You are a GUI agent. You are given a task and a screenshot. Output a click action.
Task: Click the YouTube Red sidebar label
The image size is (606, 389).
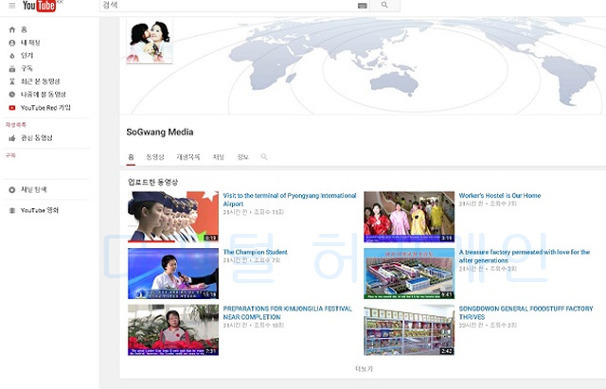45,108
